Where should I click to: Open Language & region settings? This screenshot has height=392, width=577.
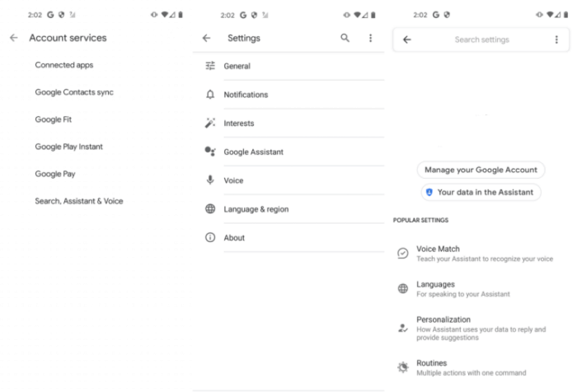(x=288, y=209)
